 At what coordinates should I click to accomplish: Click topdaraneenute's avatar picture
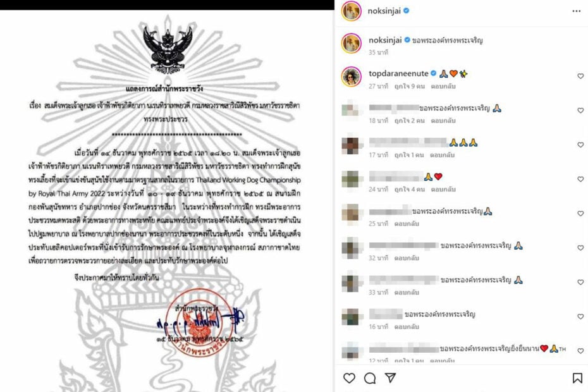(352, 77)
